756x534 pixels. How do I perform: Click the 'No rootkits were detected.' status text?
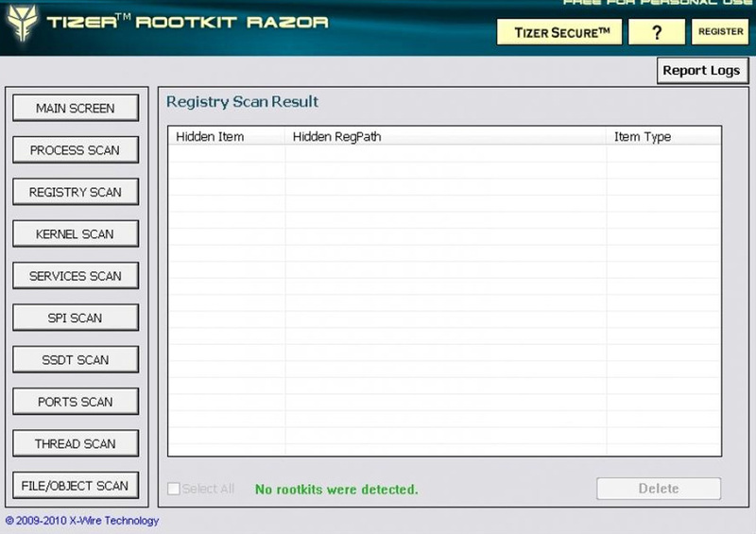point(336,490)
